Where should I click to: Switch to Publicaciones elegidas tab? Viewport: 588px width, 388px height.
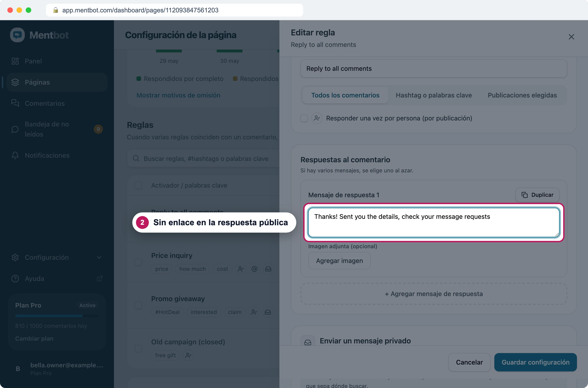coord(522,95)
